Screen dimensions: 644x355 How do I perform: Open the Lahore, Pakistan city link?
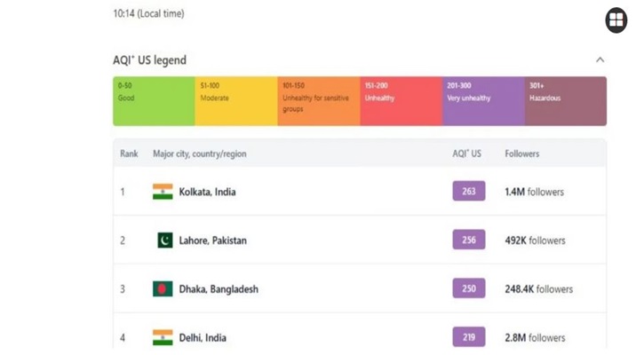pos(213,241)
